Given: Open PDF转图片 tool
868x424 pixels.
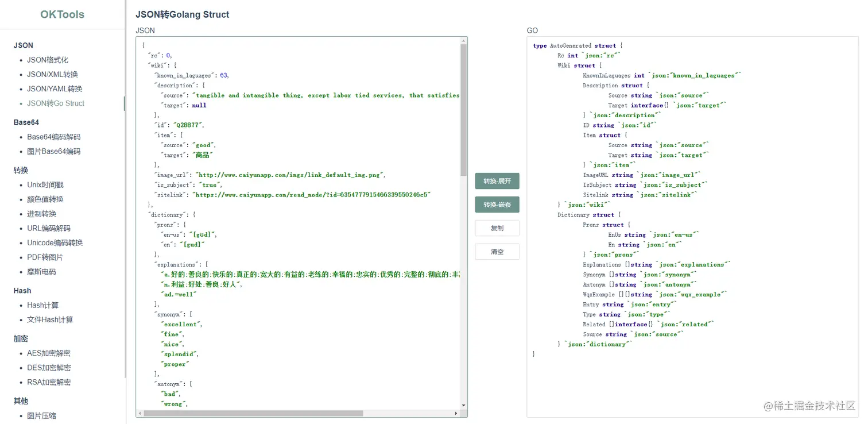Looking at the screenshot, I should [x=45, y=257].
